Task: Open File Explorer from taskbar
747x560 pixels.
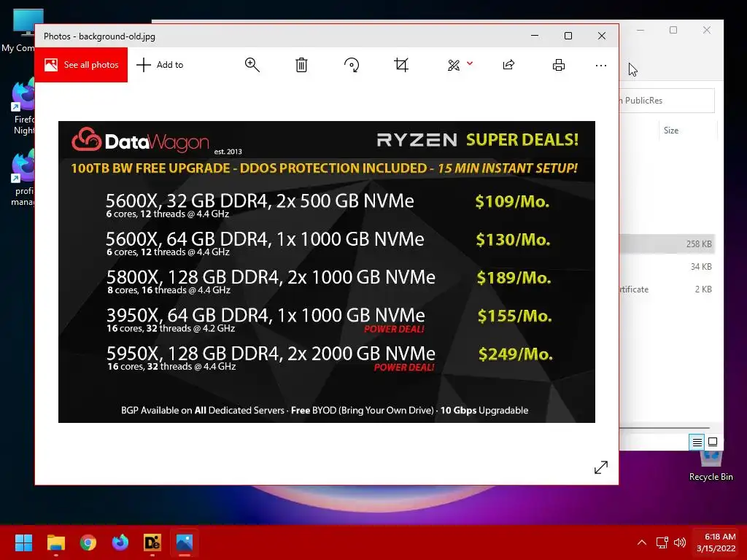Action: (55, 542)
